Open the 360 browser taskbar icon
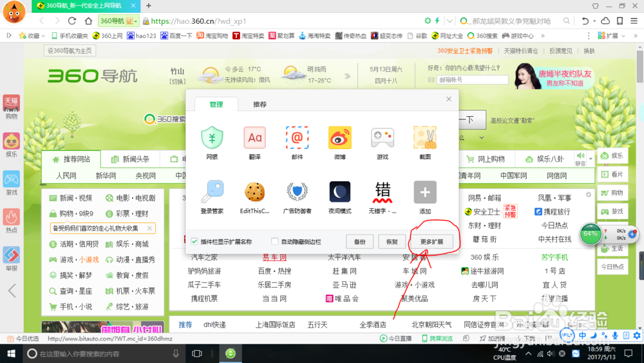 point(231,353)
